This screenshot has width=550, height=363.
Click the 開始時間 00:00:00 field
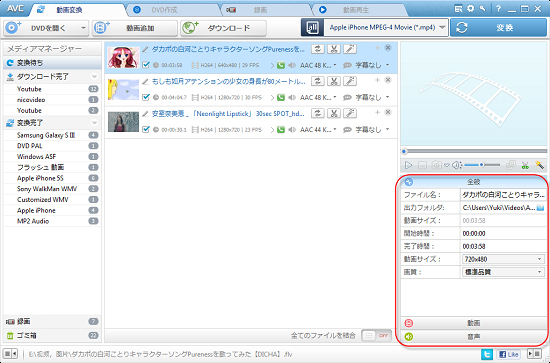pyautogui.click(x=503, y=233)
